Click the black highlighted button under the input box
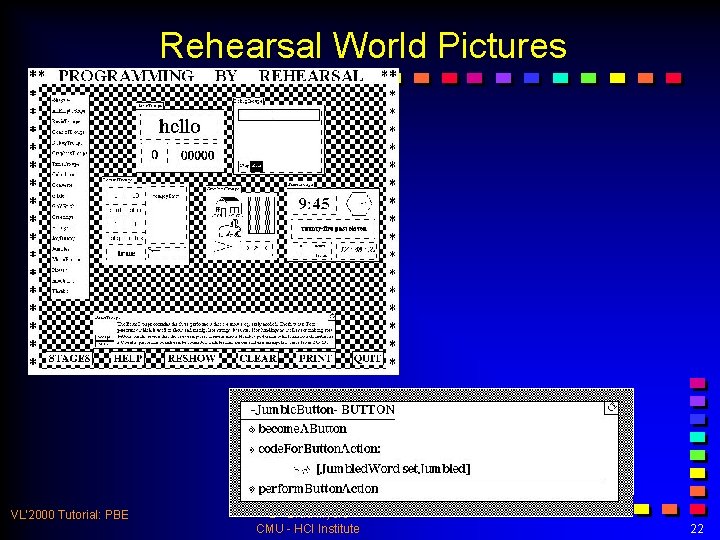The image size is (720, 540). click(257, 166)
